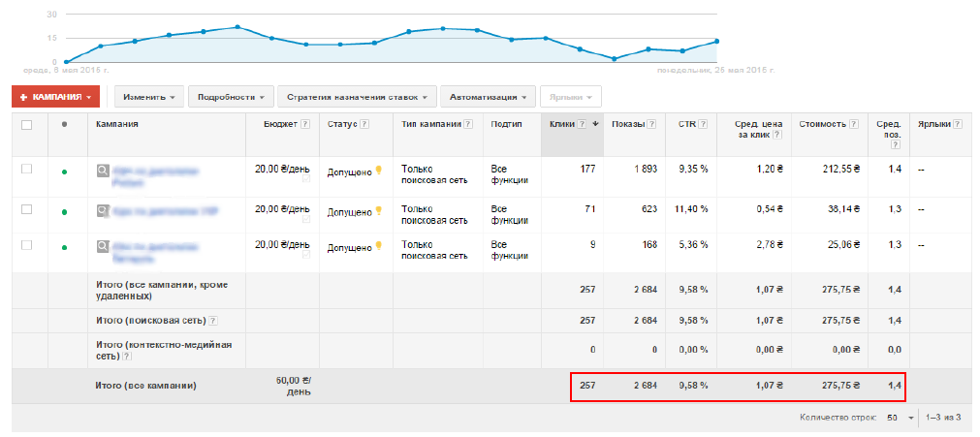The height and width of the screenshot is (437, 980).
Task: Open blurred campaign name in 177-clicks row
Action: pyautogui.click(x=156, y=175)
